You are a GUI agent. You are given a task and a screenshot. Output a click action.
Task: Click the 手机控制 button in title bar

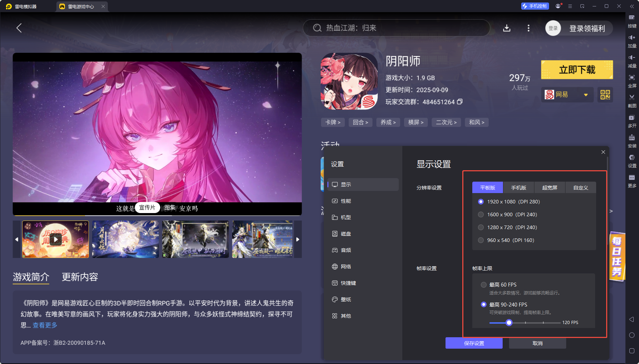tap(535, 6)
